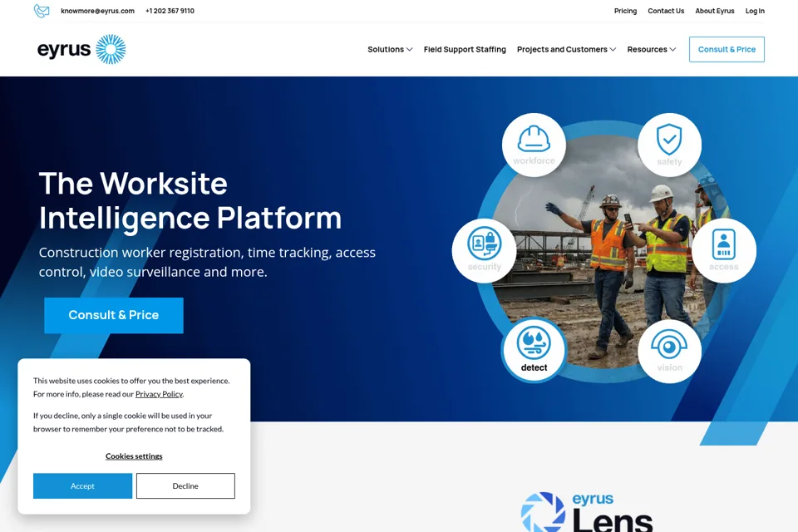The width and height of the screenshot is (798, 532).
Task: Accept the cookies
Action: (82, 485)
